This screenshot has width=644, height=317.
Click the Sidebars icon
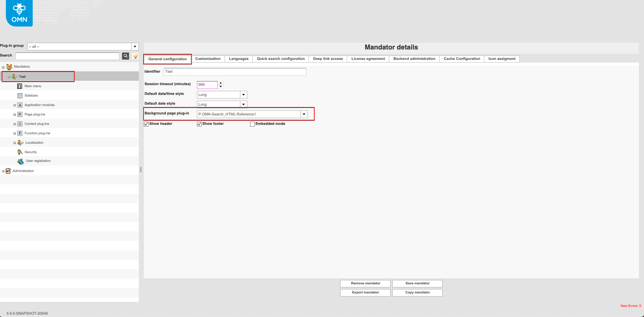point(20,96)
